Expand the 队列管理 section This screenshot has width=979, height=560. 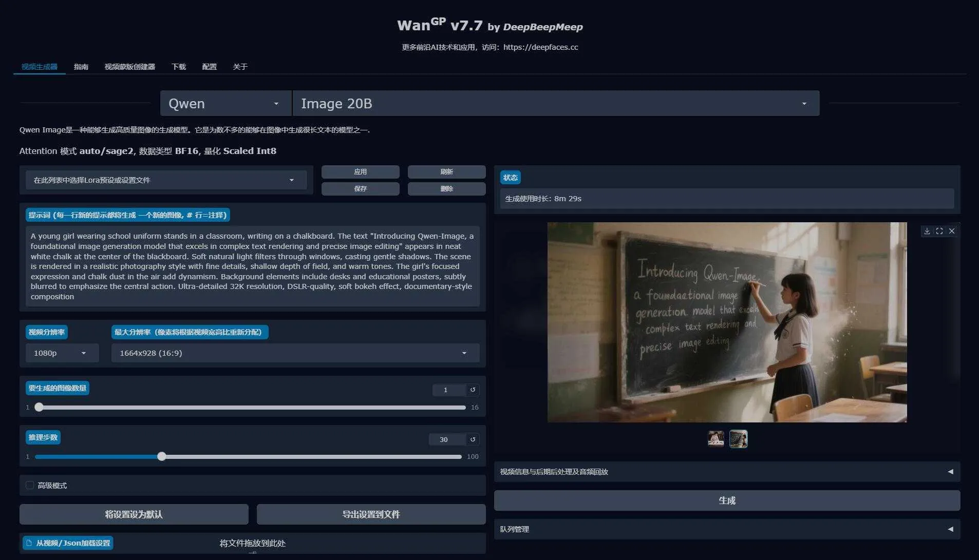point(727,529)
